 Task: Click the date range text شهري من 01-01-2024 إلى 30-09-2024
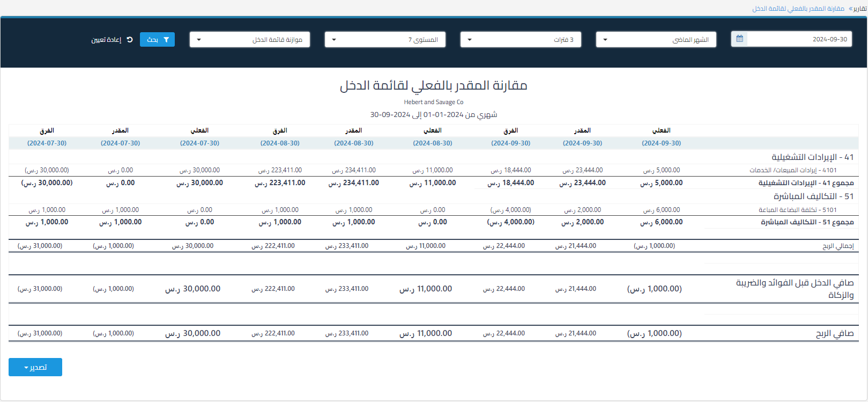tap(434, 115)
